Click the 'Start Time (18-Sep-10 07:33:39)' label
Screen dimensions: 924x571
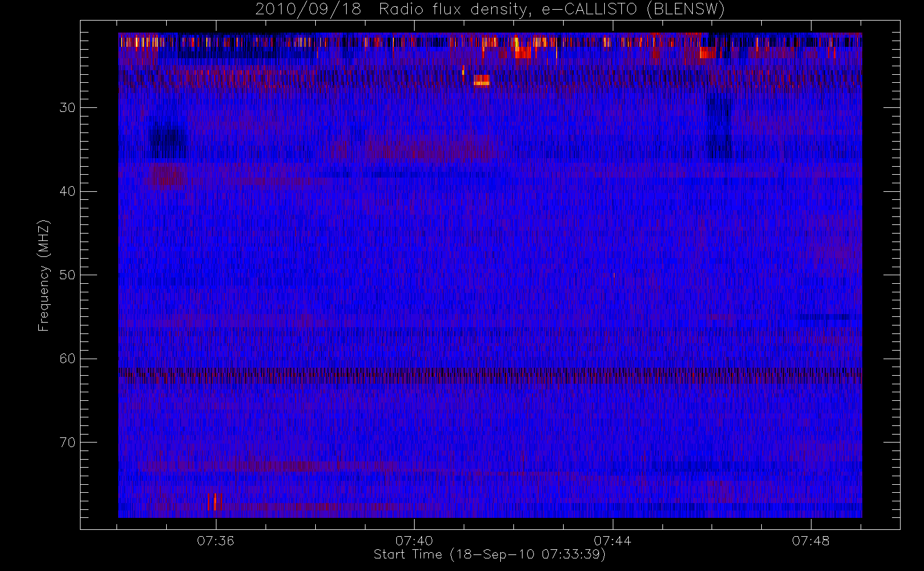tap(489, 554)
